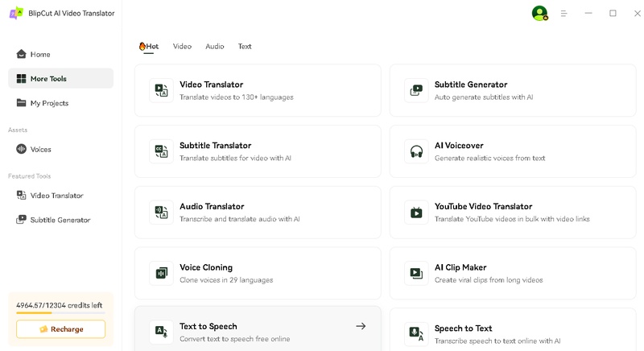Open the Text to Speech card title
644x351 pixels.
[208, 326]
